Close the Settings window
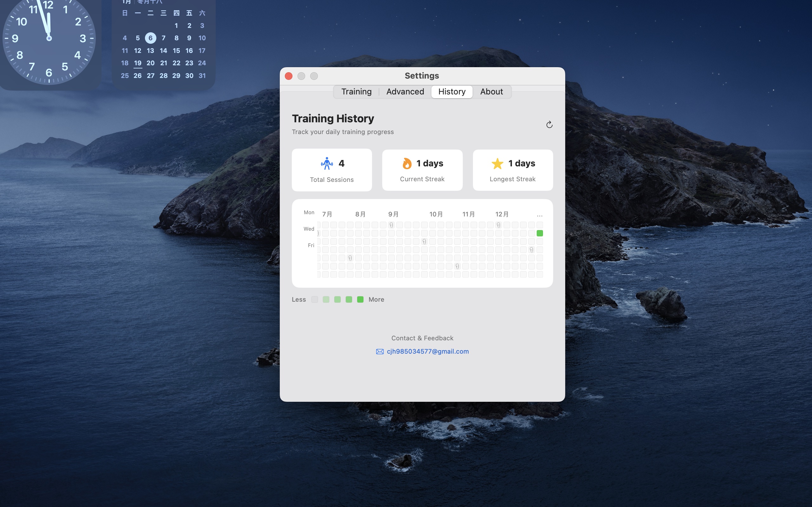812x507 pixels. point(289,76)
